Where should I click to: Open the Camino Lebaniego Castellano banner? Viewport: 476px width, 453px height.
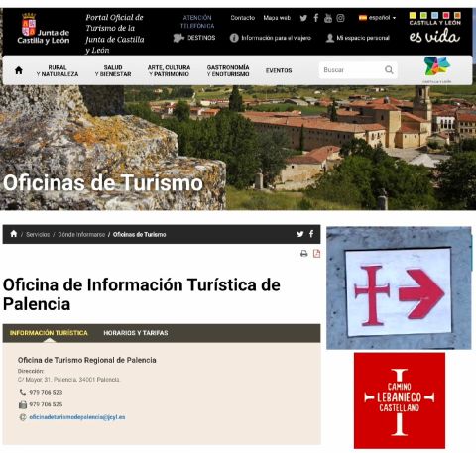[400, 400]
